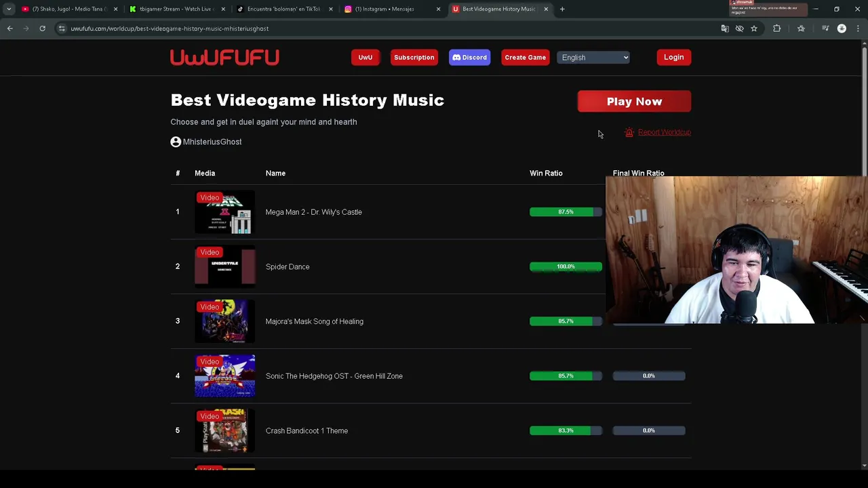Close the Best Videogame Music tab

tap(546, 9)
